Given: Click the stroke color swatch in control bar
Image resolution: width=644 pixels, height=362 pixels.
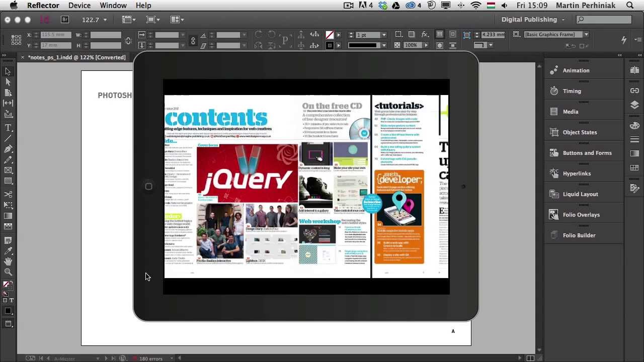Looking at the screenshot, I should pos(330,45).
